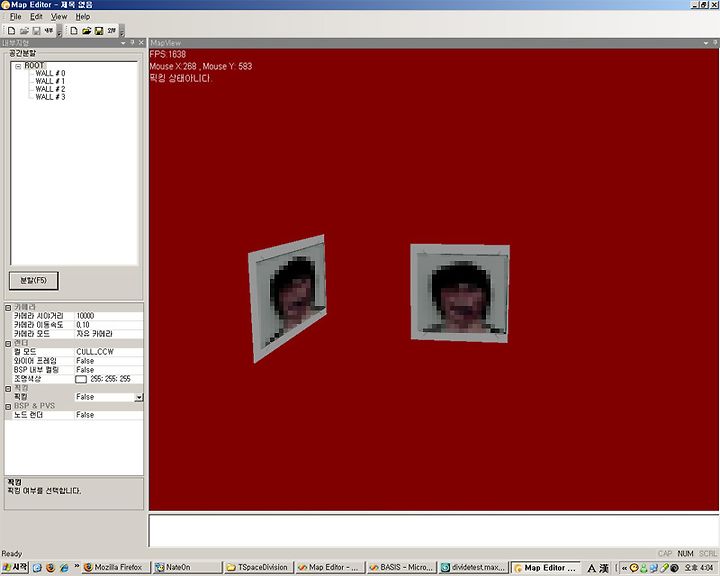Click the yellow Open folder icon
This screenshot has height=576, width=720.
pos(86,31)
